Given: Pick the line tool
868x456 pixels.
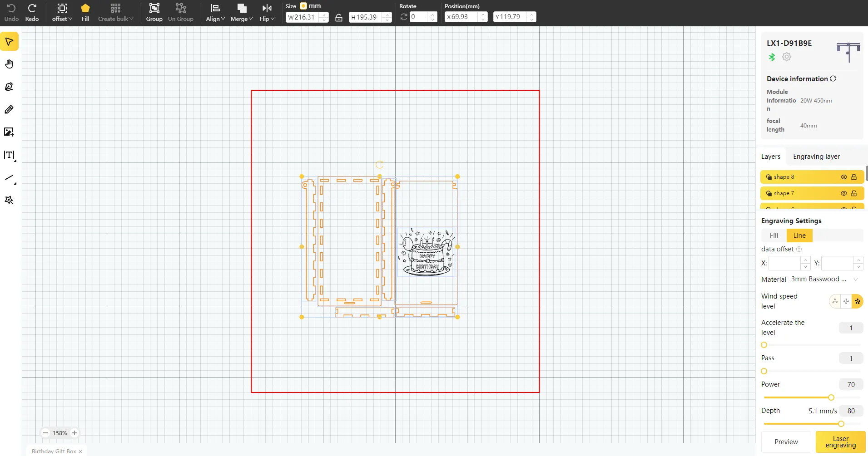Looking at the screenshot, I should pos(9,178).
